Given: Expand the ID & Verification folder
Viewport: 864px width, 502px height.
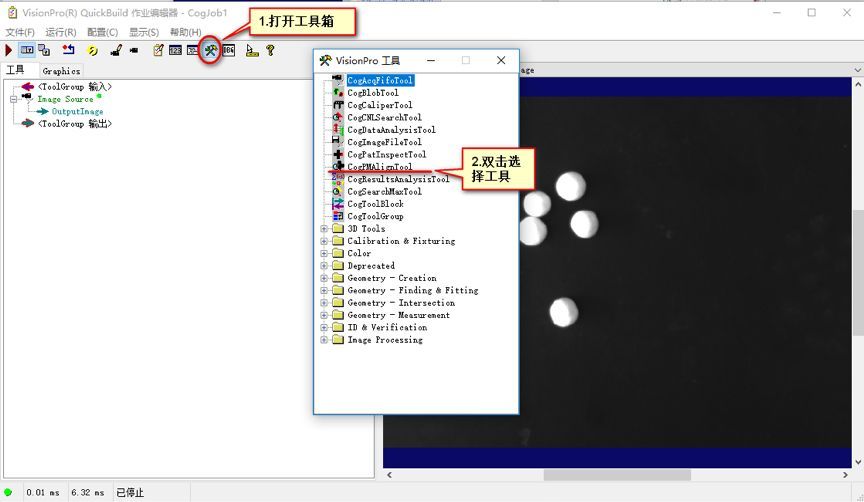Looking at the screenshot, I should (324, 327).
